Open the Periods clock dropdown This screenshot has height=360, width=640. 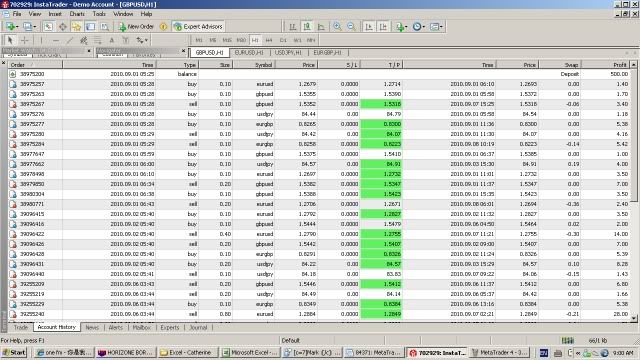coord(418,27)
